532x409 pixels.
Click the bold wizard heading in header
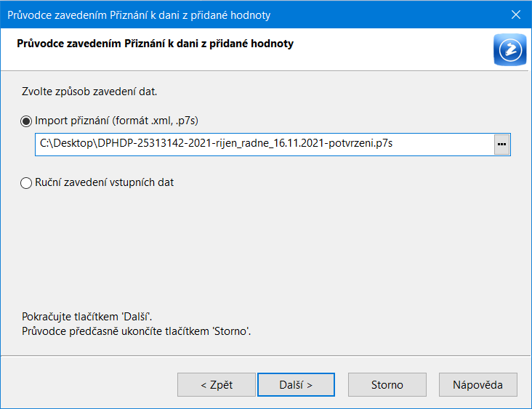[x=155, y=44]
